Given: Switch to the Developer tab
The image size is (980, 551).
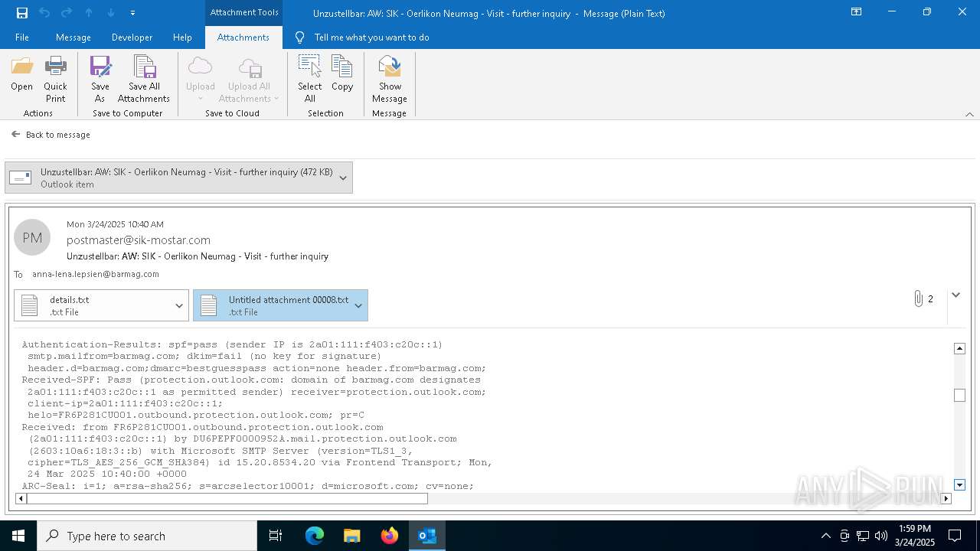Looking at the screenshot, I should point(132,37).
